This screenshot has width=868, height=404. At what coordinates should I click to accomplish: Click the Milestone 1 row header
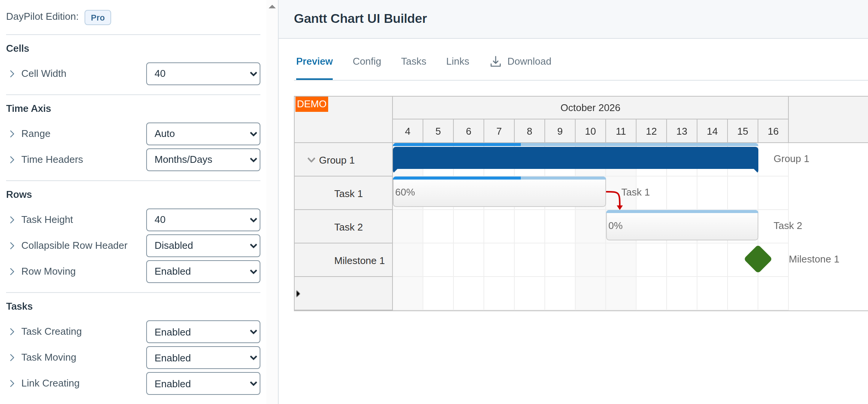tap(343, 260)
